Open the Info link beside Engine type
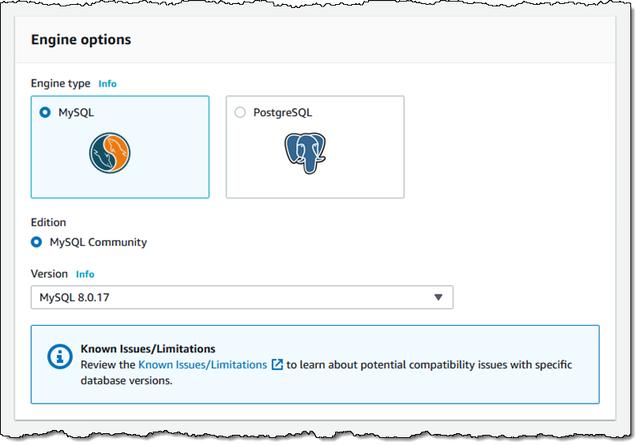The width and height of the screenshot is (640, 446). (x=107, y=84)
